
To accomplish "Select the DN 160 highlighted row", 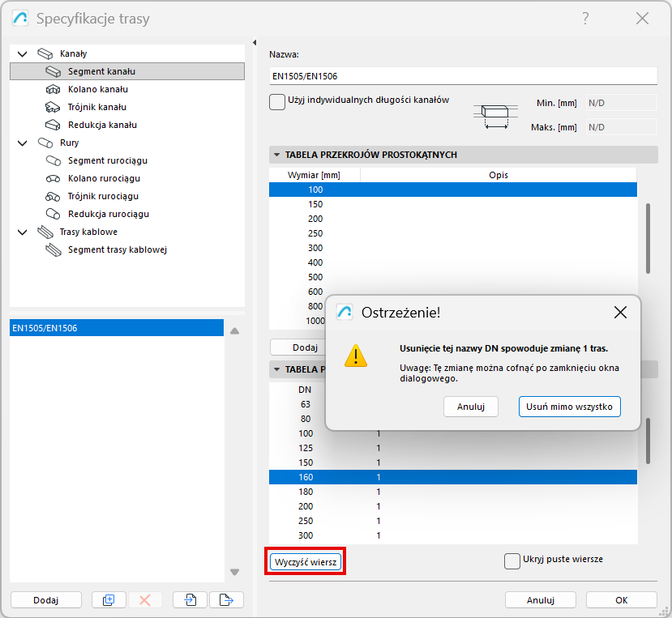I will click(x=453, y=477).
